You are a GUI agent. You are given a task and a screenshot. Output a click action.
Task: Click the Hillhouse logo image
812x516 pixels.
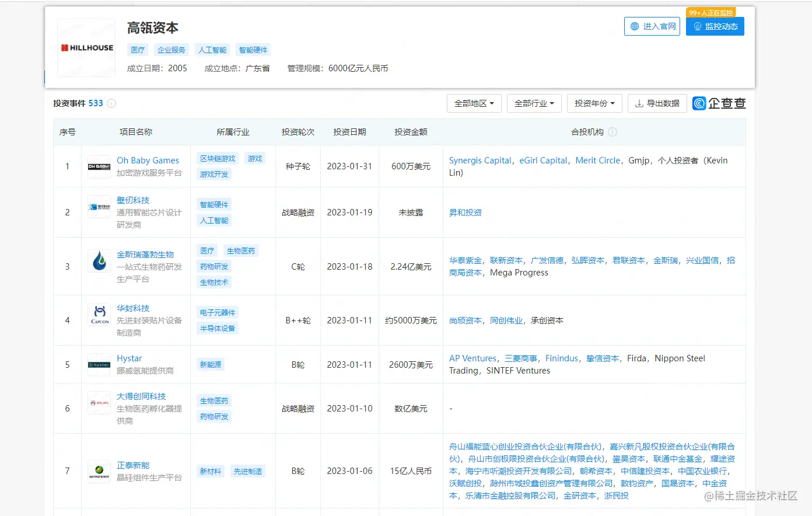point(86,48)
